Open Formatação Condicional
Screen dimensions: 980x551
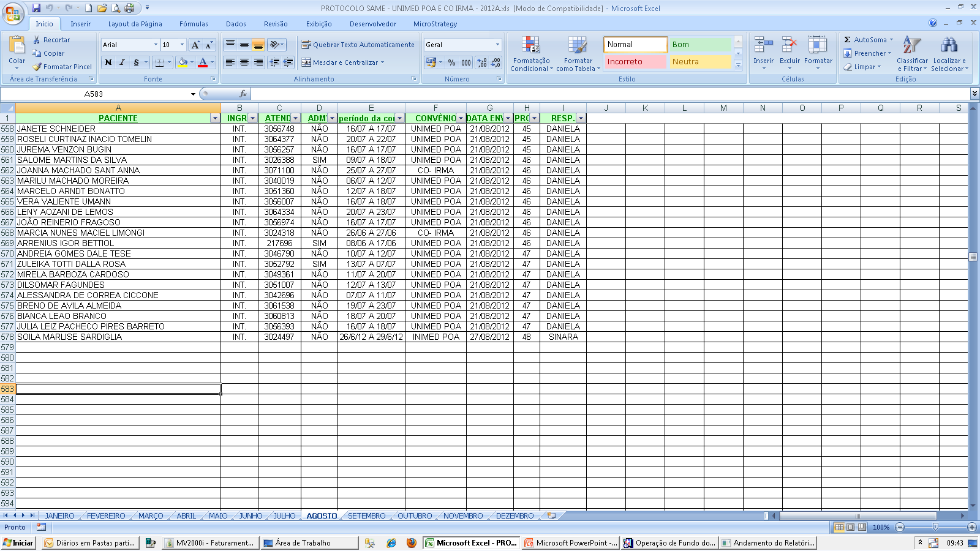pos(531,54)
